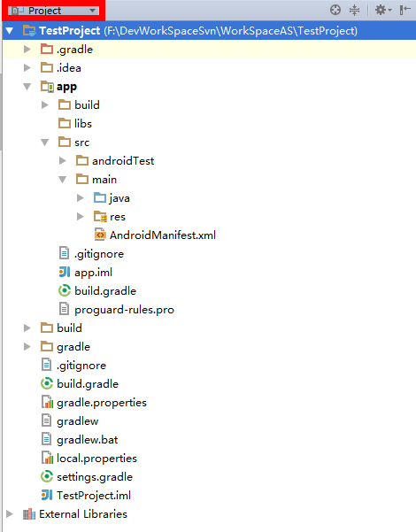
Task: Select the res folder name
Action: [x=118, y=217]
